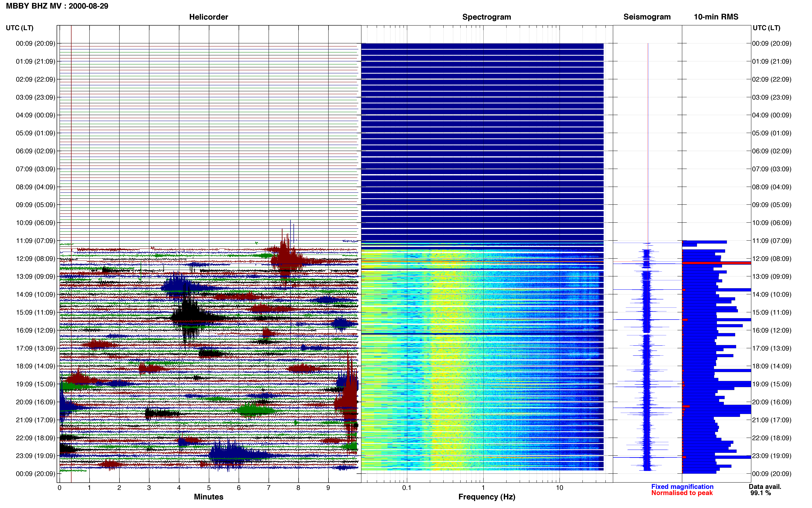
Task: Click the Minutes axis tick label '3'
Action: tap(149, 488)
